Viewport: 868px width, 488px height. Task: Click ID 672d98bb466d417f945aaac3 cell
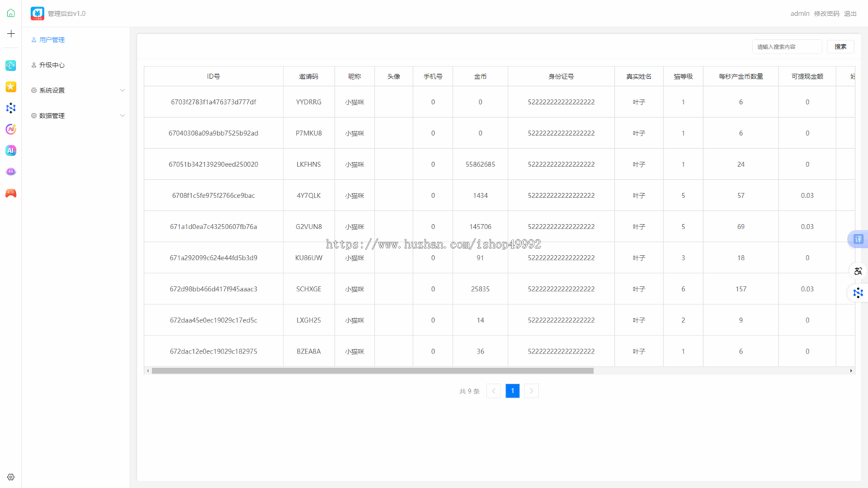pos(213,289)
